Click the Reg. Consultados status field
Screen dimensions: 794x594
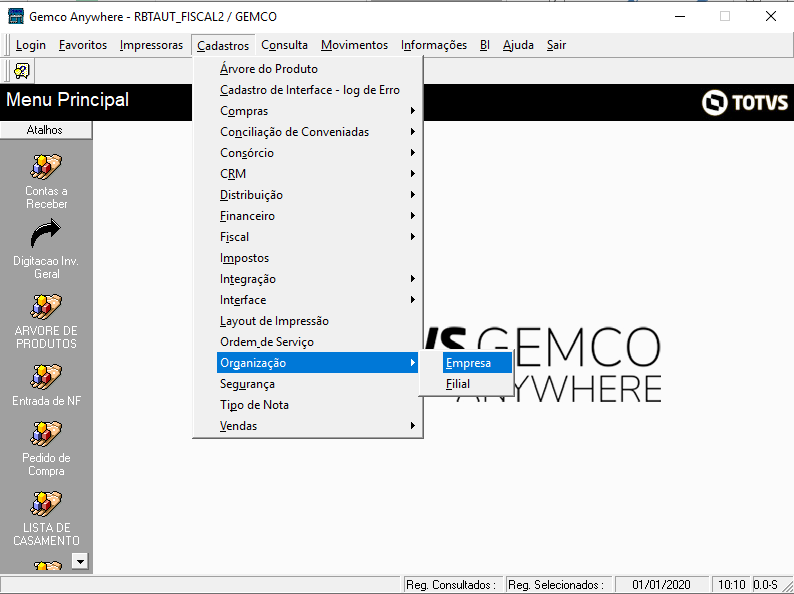453,585
